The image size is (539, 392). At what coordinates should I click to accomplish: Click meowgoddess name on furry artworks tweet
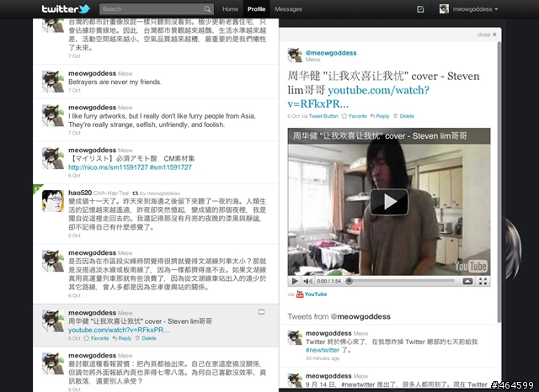pos(92,108)
